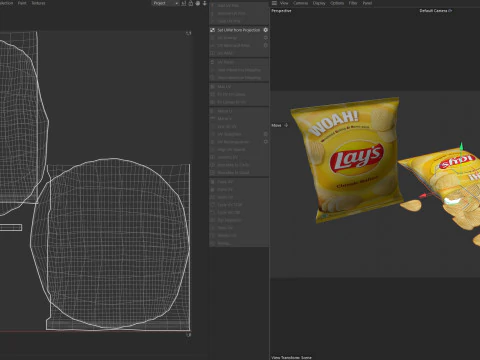This screenshot has width=480, height=360.
Task: Click the Perspective viewport label
Action: [281, 11]
